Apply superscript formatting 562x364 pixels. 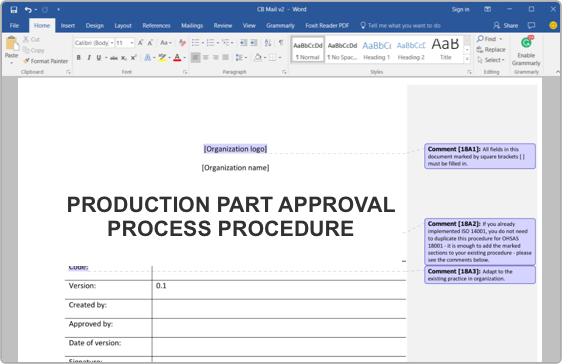tap(133, 58)
